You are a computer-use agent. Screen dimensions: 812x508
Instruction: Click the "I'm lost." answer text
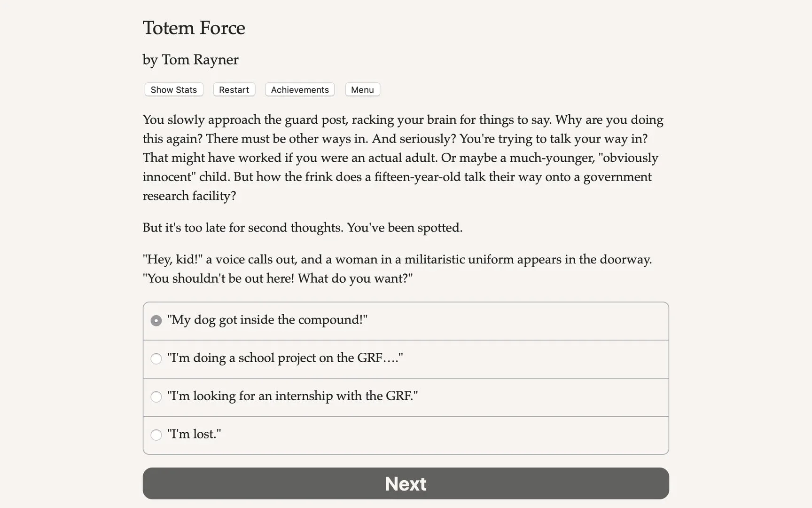point(194,434)
